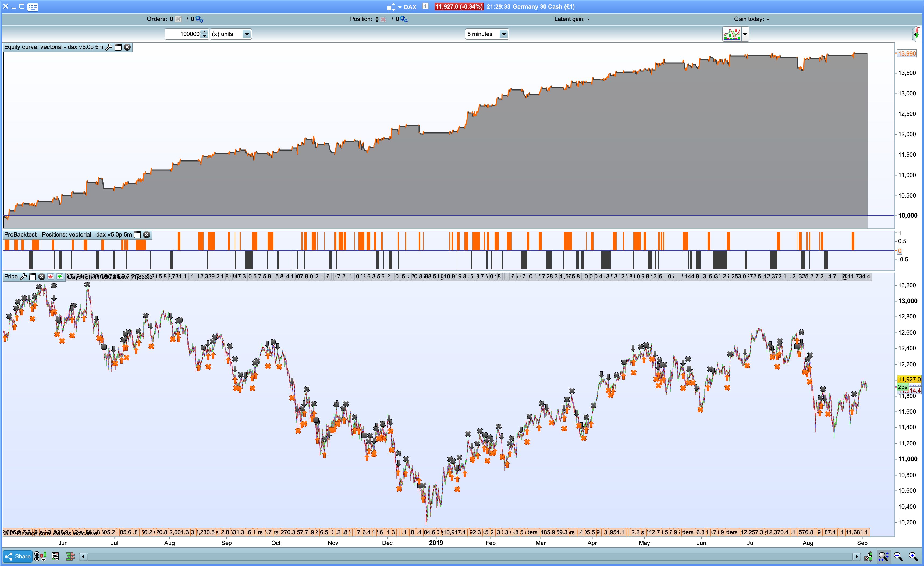Click the zoom in magnifier
The height and width of the screenshot is (566, 924).
(913, 556)
